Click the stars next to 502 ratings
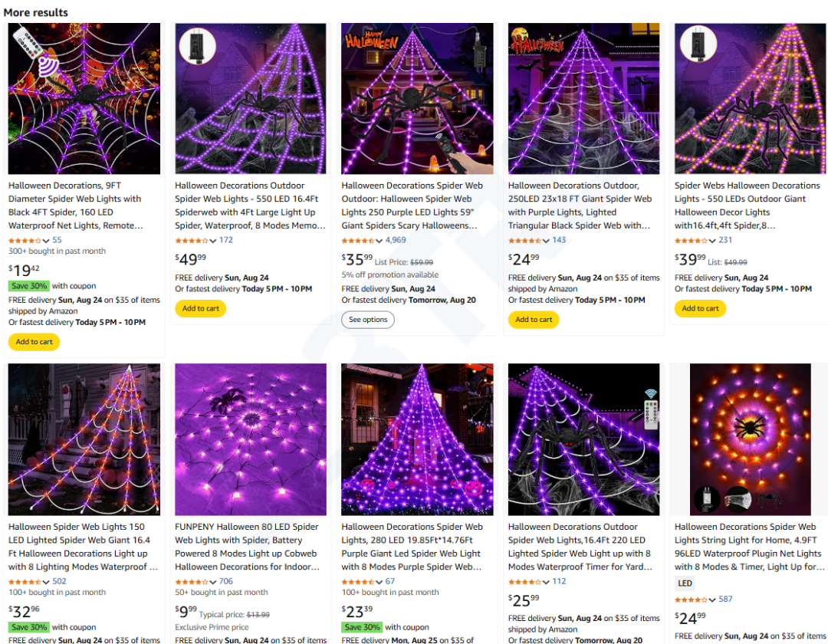The width and height of the screenshot is (828, 644). 25,581
